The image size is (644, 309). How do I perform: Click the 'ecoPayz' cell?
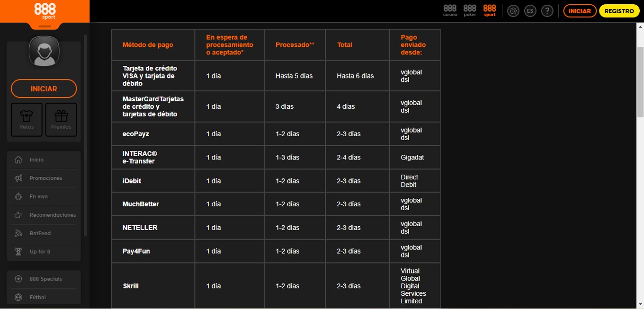(x=153, y=134)
